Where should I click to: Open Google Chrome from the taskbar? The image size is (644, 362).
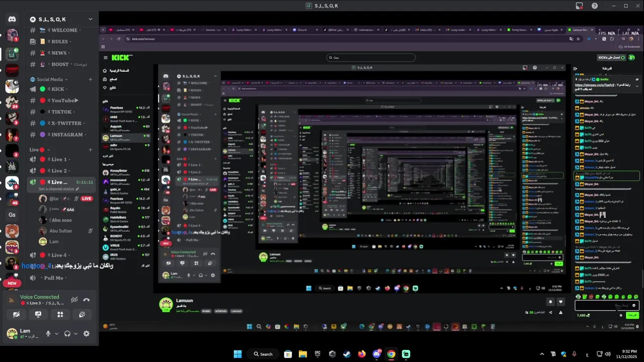point(391,354)
